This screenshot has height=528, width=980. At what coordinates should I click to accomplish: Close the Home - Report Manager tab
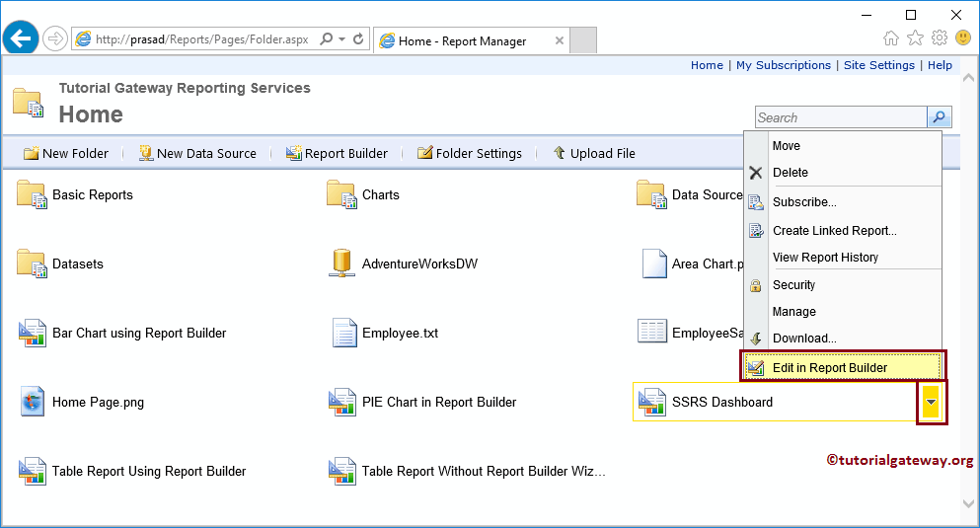pyautogui.click(x=560, y=40)
